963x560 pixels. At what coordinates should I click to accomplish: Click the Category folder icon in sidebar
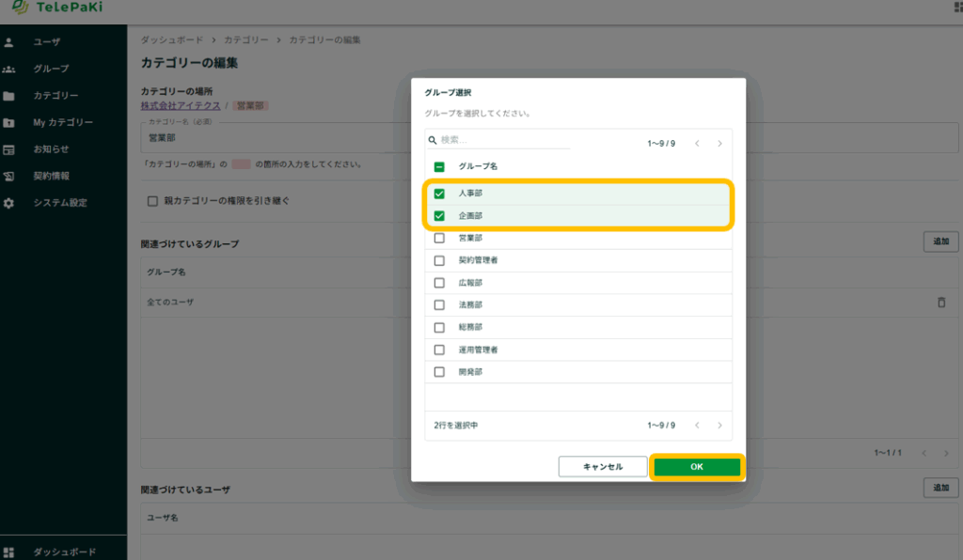point(8,96)
